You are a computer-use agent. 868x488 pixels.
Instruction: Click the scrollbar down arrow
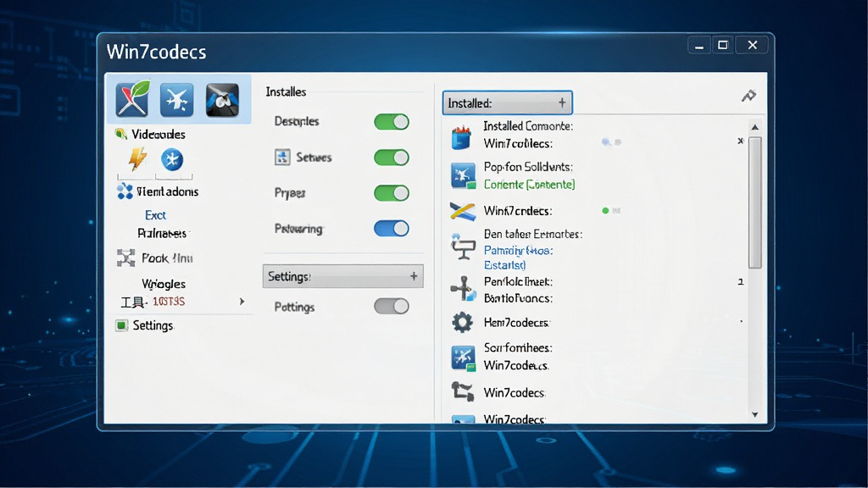tap(755, 414)
